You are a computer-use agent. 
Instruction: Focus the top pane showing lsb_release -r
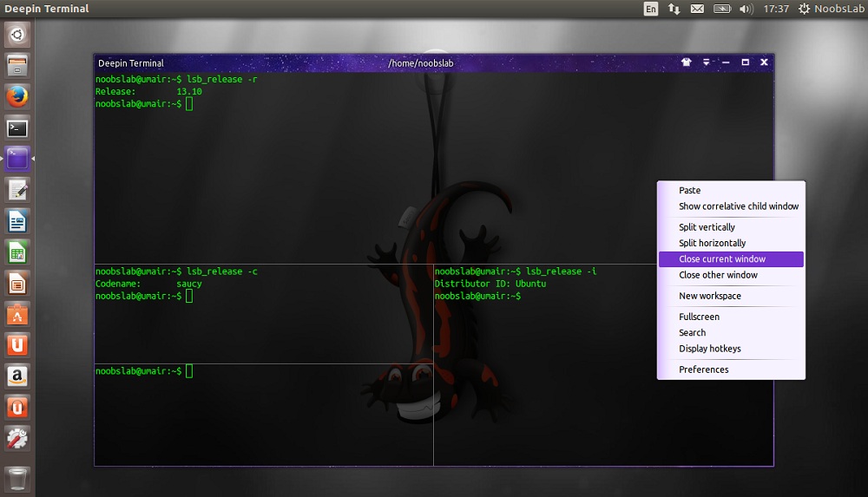pos(433,167)
